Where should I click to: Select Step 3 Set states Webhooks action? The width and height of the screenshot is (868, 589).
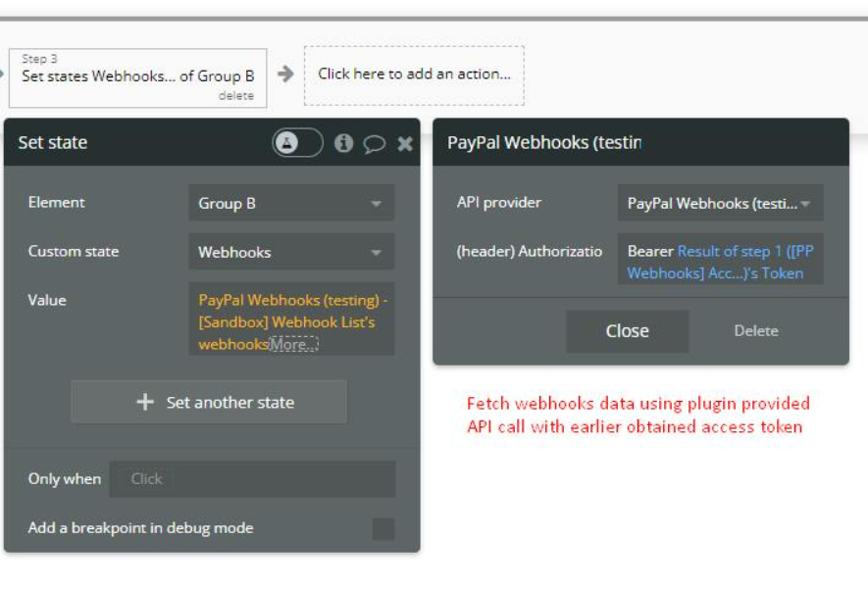pos(138,77)
